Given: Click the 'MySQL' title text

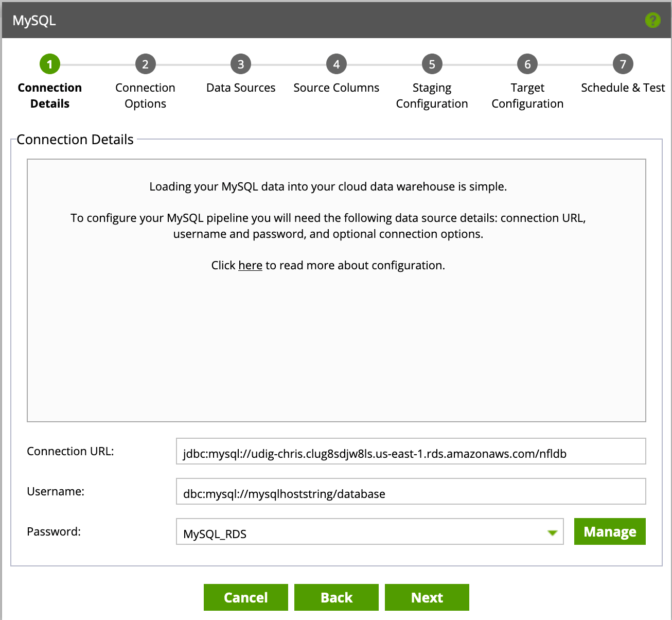Looking at the screenshot, I should point(34,21).
